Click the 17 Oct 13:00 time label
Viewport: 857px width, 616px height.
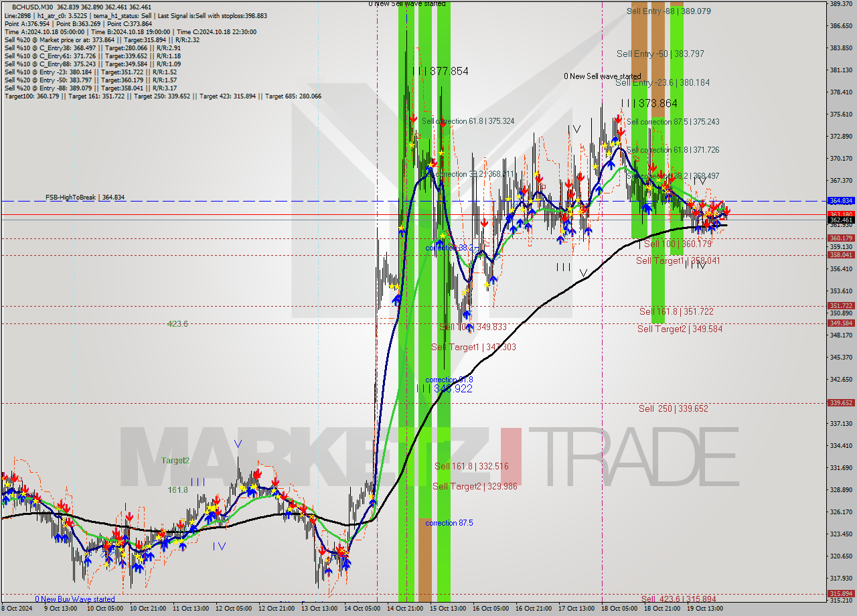(x=576, y=609)
